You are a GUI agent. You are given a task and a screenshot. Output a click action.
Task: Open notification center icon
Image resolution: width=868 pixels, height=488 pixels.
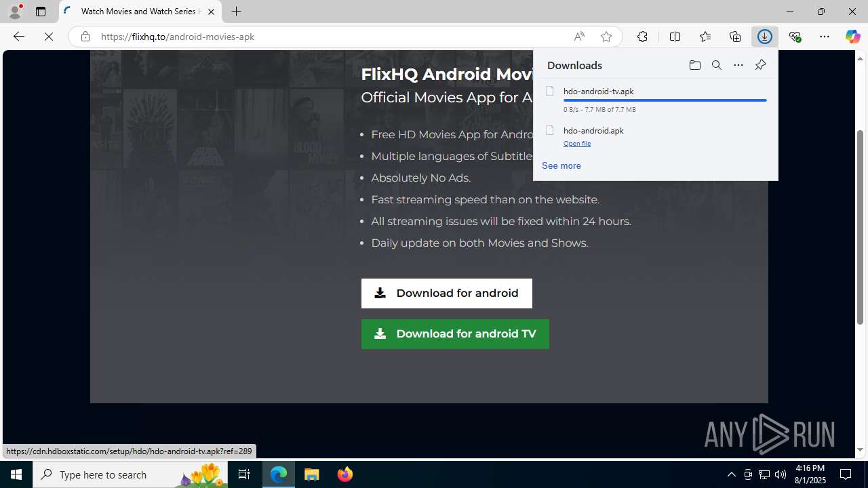[x=846, y=474]
